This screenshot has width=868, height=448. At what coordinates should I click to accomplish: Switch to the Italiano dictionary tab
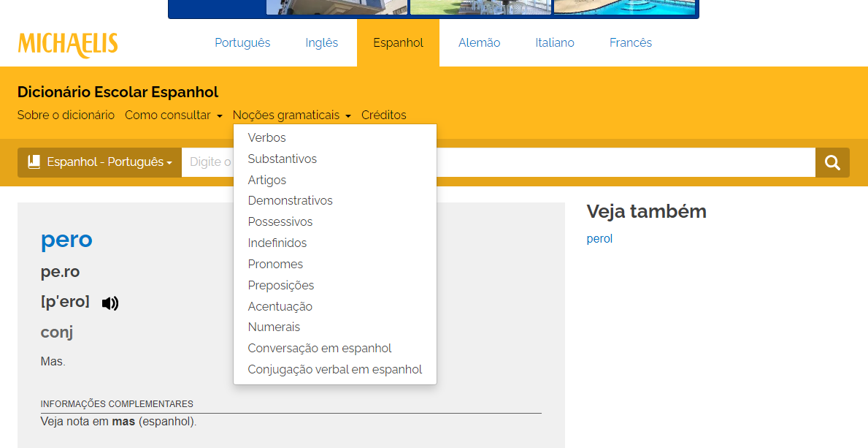[x=555, y=42]
